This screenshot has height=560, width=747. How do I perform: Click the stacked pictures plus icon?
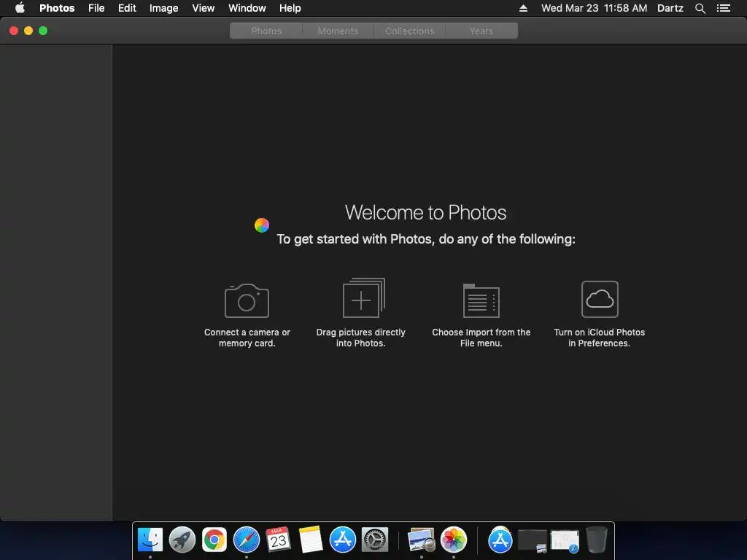coord(364,297)
